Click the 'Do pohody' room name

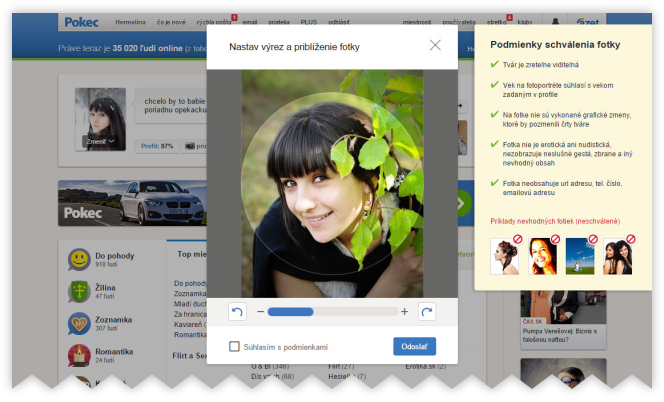click(115, 255)
